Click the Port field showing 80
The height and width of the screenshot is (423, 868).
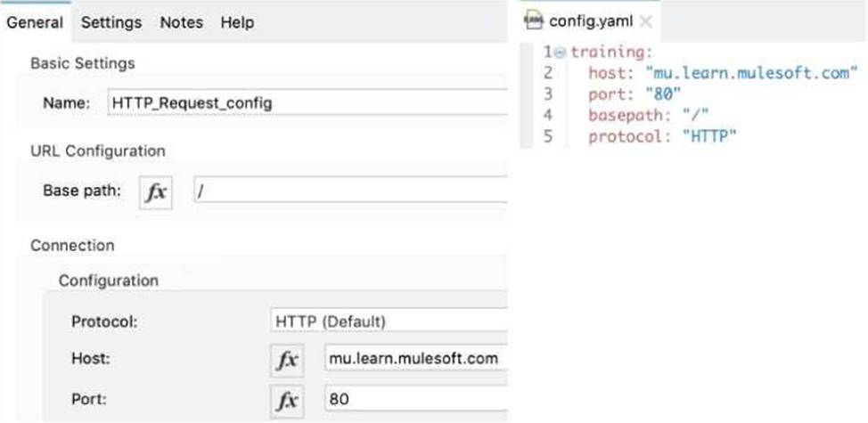click(414, 399)
